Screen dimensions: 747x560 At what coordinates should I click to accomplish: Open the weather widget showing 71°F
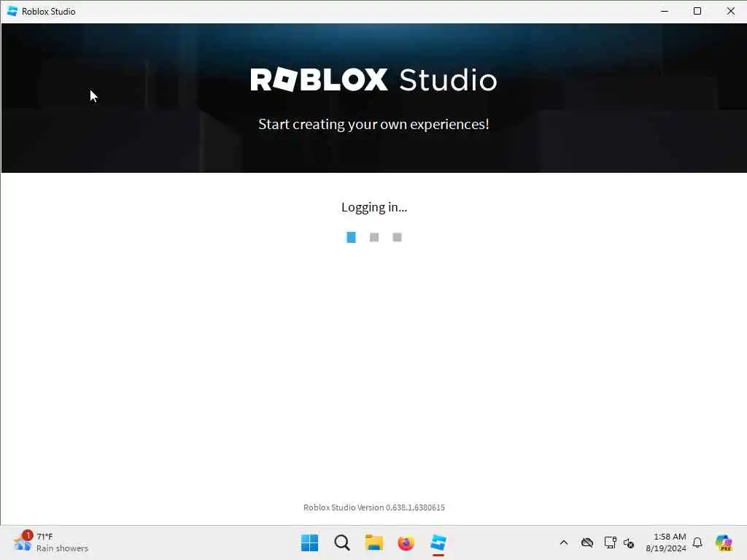[51, 542]
